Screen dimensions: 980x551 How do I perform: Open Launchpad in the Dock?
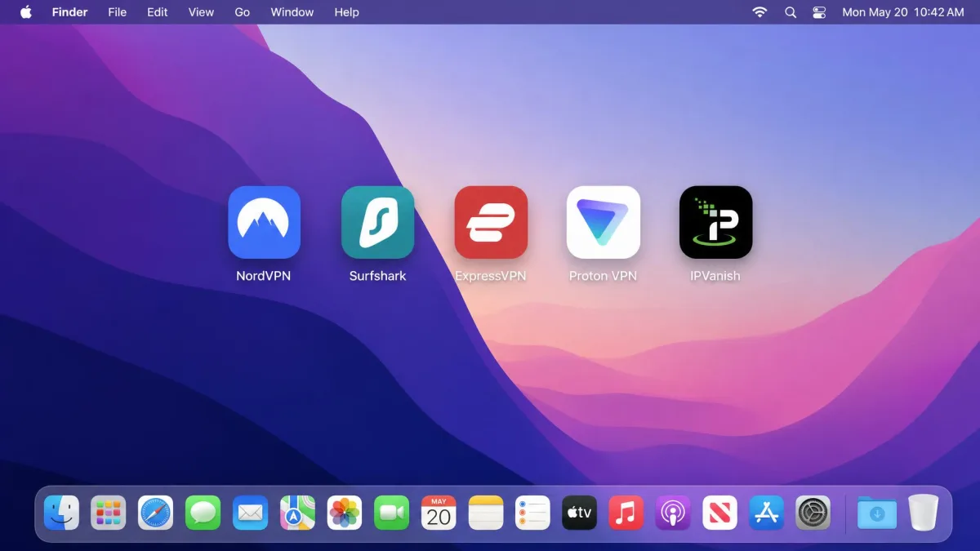[108, 513]
